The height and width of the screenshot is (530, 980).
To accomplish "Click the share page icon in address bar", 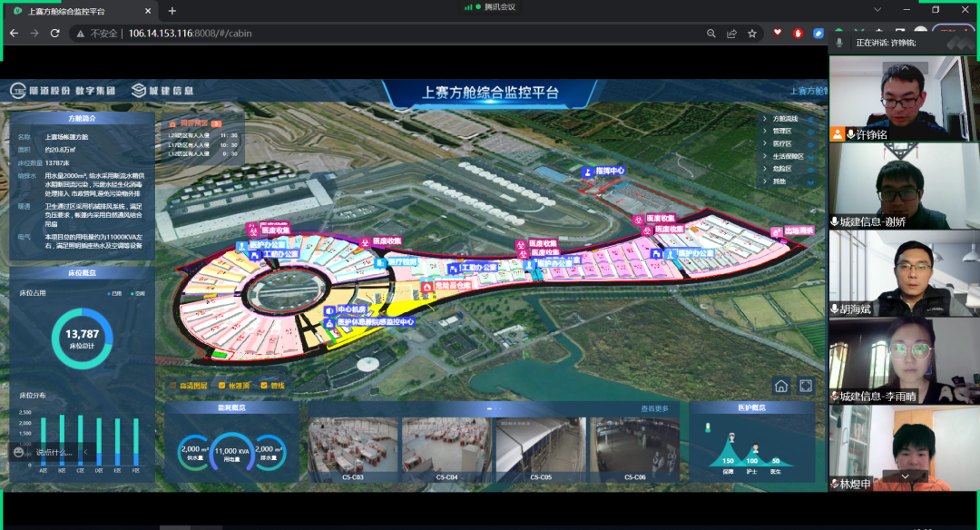I will (731, 33).
